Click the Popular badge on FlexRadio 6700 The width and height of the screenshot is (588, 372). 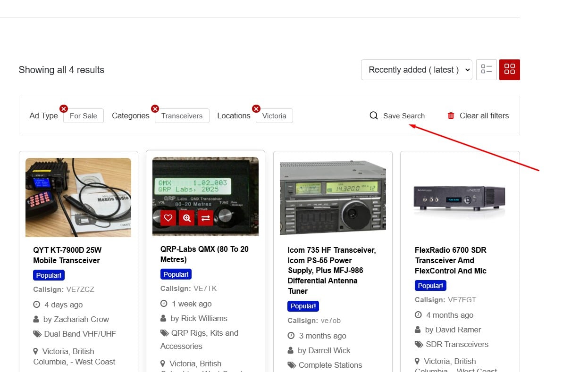pyautogui.click(x=430, y=285)
